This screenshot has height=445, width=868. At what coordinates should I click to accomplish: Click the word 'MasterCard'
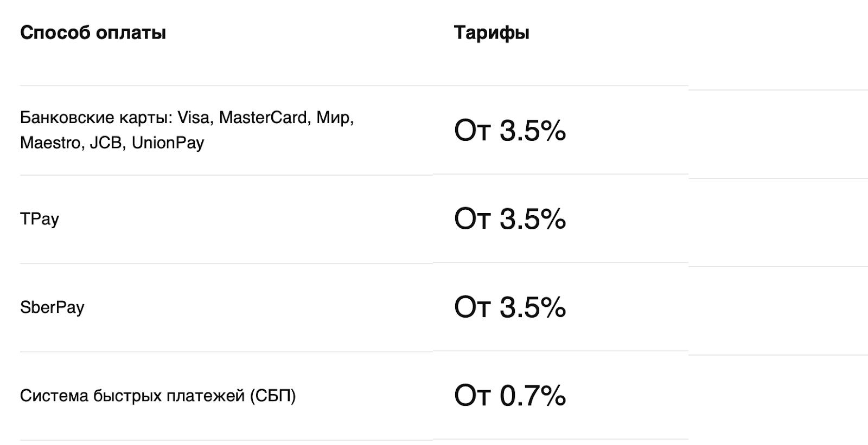click(264, 118)
